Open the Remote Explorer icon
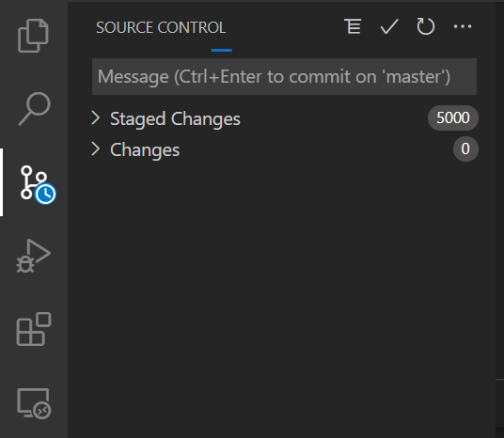This screenshot has height=438, width=504. tap(34, 403)
